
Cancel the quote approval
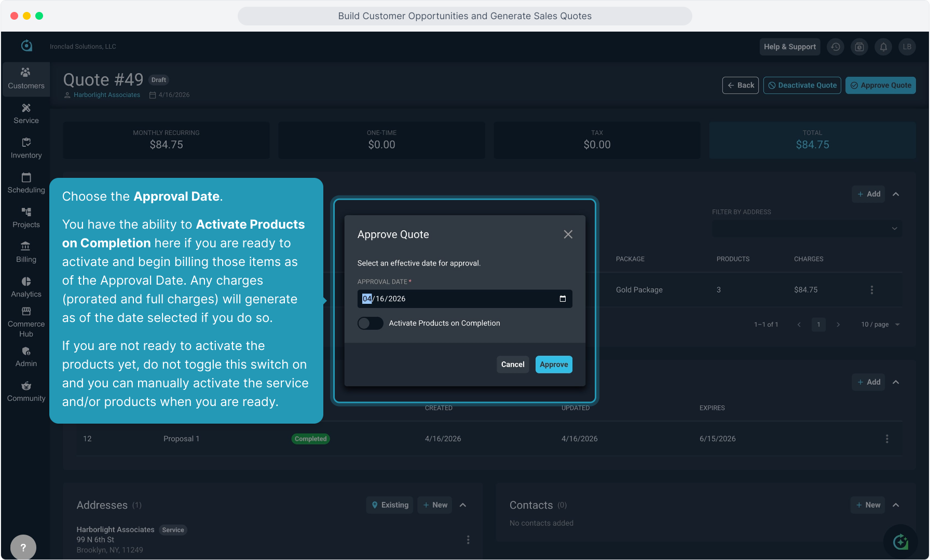tap(512, 365)
